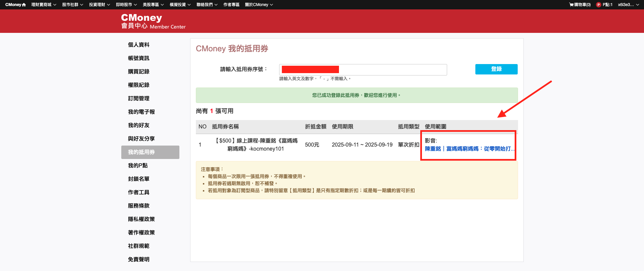
Task: Click the red P點 points icon
Action: 598,5
